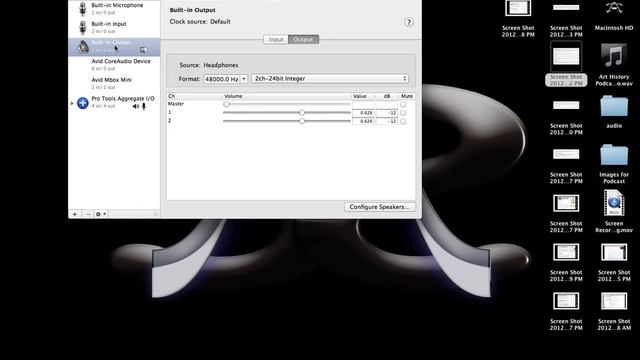Click the Master channel row label
The width and height of the screenshot is (640, 360).
click(x=176, y=104)
